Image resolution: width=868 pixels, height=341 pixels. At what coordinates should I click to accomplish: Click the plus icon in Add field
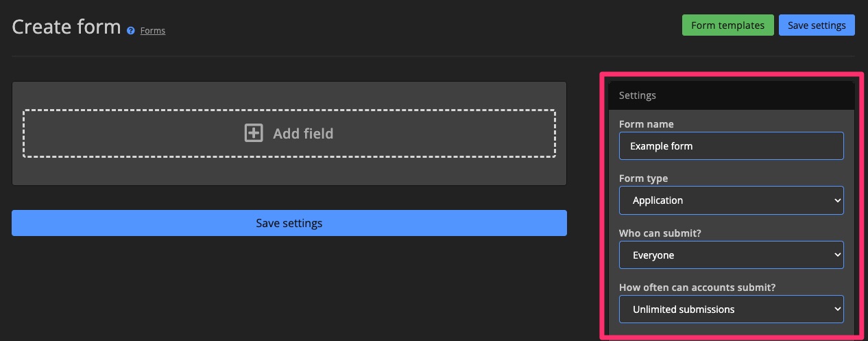click(254, 133)
